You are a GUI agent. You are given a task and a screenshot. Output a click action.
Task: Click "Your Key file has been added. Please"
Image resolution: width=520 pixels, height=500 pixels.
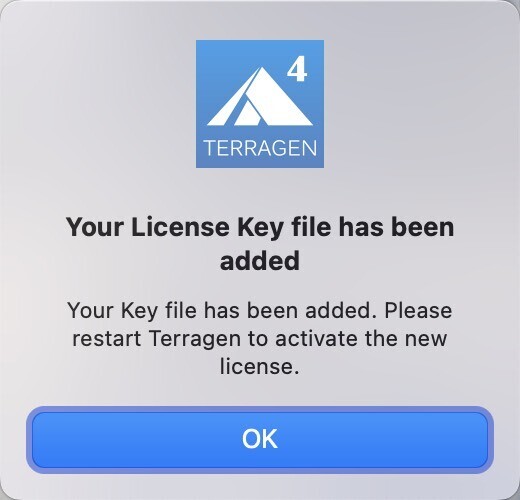pyautogui.click(x=260, y=310)
